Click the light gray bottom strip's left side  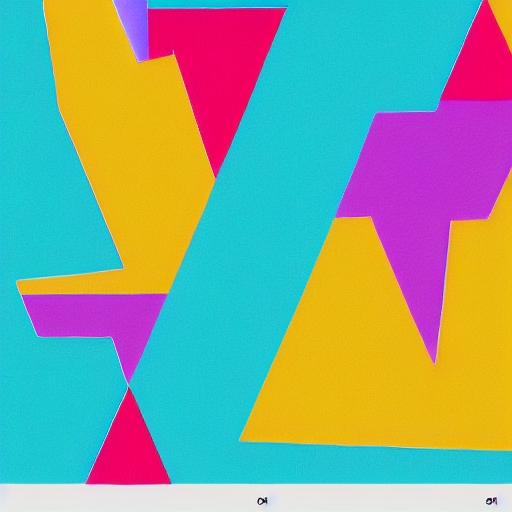[x=100, y=498]
